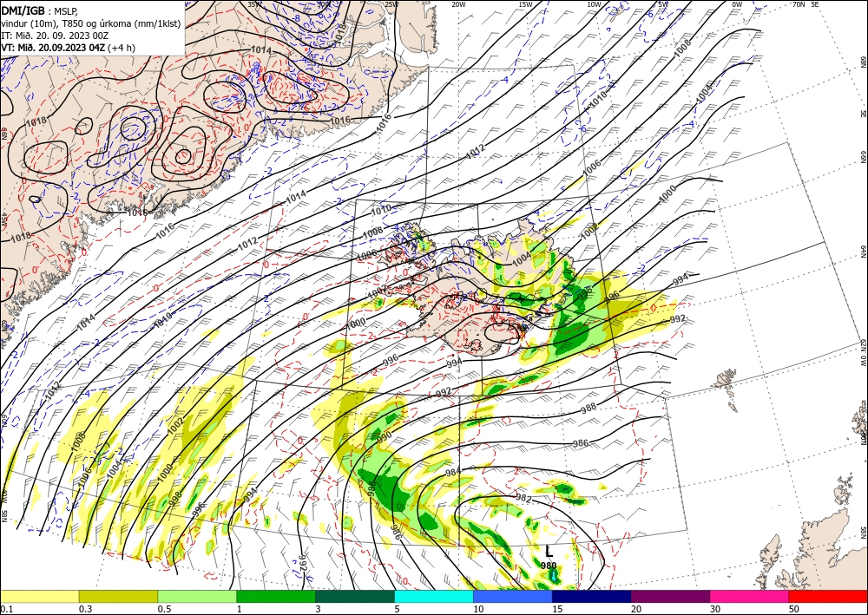
Task: Click the '10' legend scale value
Action: click(x=478, y=609)
